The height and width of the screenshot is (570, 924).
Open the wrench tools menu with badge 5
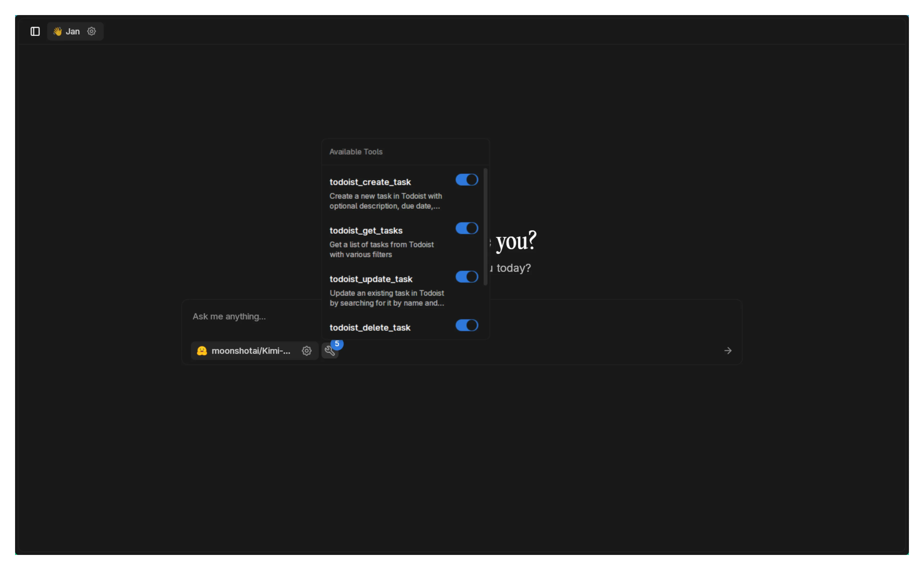pyautogui.click(x=330, y=350)
